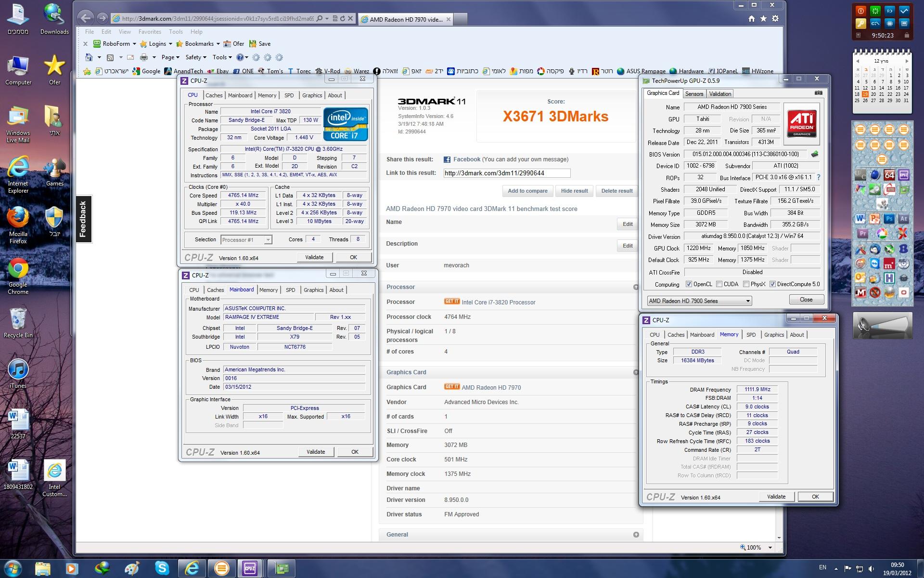Switch to SPD tab in Memory CPU-Z window
The image size is (924, 578).
point(751,335)
